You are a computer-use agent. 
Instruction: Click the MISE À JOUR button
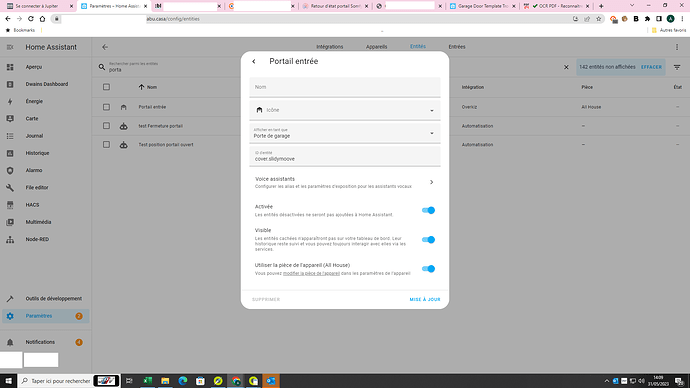click(425, 300)
